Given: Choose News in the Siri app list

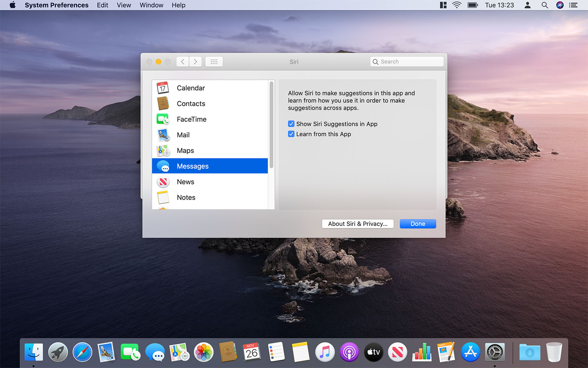Looking at the screenshot, I should click(x=185, y=182).
